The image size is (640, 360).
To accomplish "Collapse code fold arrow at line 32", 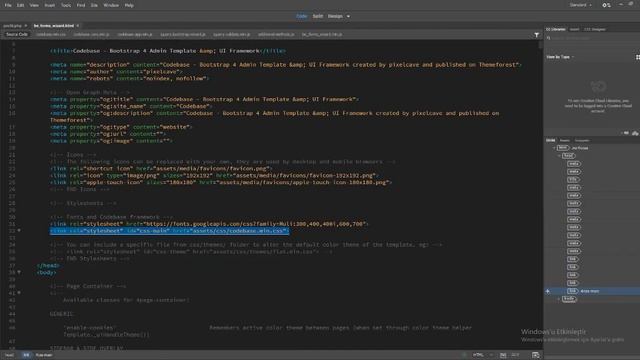I will point(19,231).
